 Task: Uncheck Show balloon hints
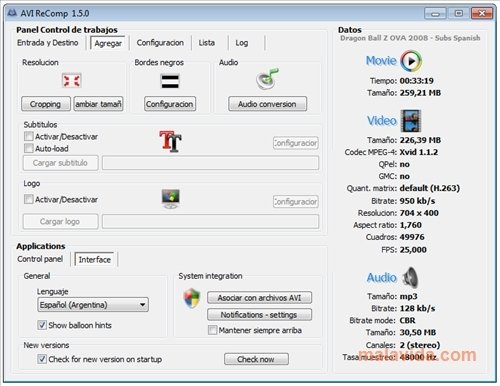click(42, 325)
